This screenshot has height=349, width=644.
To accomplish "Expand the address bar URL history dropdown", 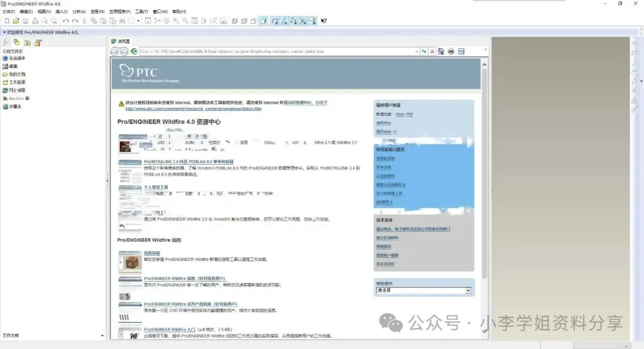I will click(416, 51).
